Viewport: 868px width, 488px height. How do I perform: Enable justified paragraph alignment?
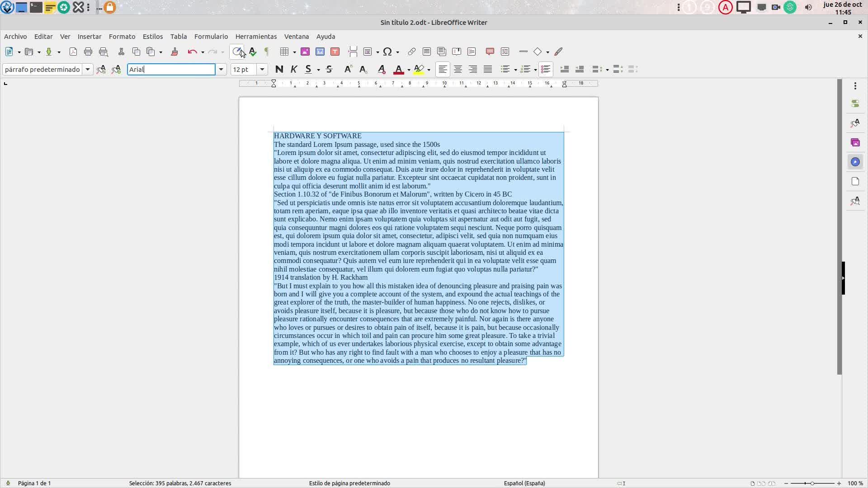click(x=488, y=70)
